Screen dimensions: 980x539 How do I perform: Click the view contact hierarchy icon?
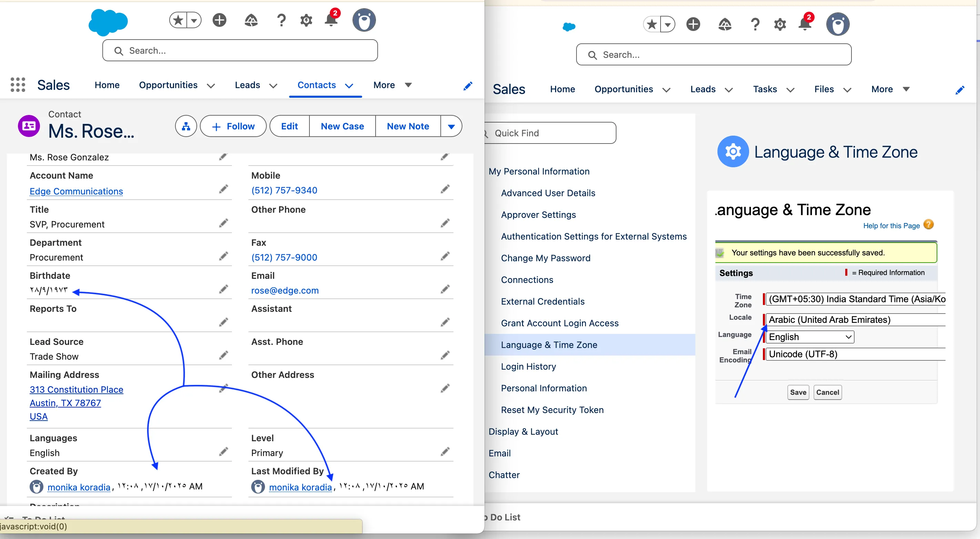tap(186, 126)
